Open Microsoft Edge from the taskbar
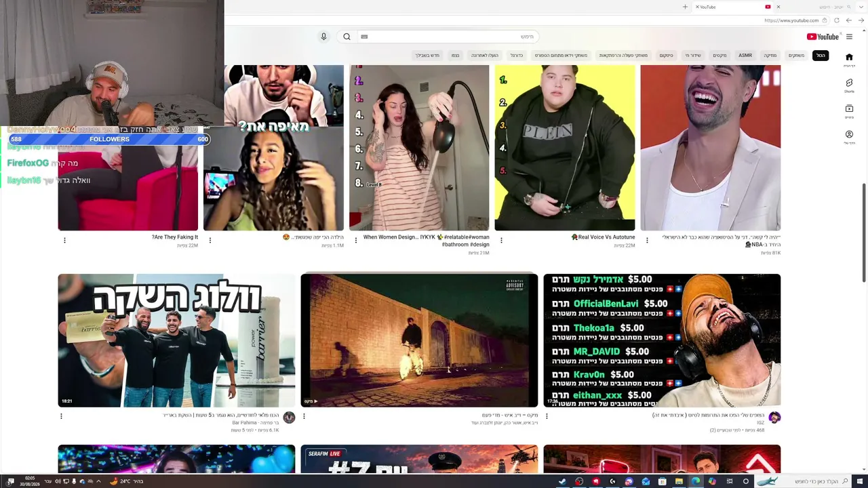The width and height of the screenshot is (868, 488). pos(696,482)
